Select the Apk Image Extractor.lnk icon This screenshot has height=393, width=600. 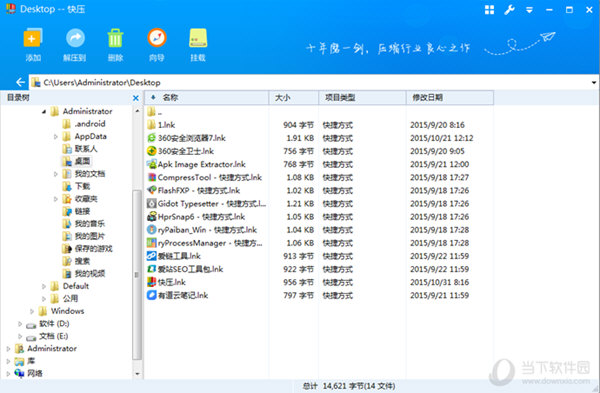click(x=152, y=164)
